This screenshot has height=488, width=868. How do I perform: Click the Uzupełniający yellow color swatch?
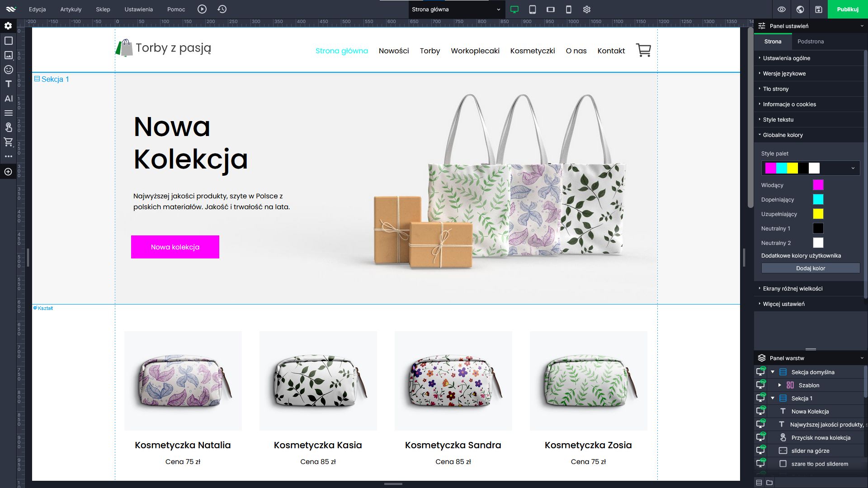(x=818, y=214)
